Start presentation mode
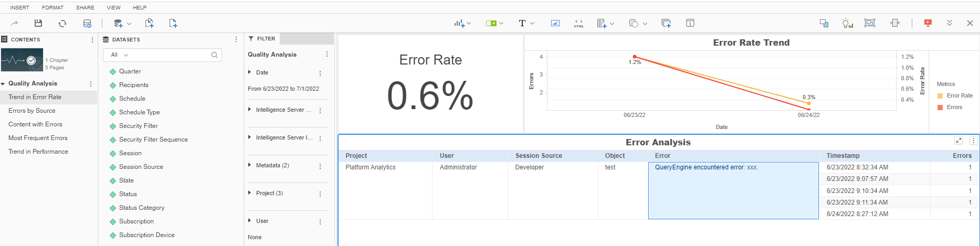 [928, 23]
